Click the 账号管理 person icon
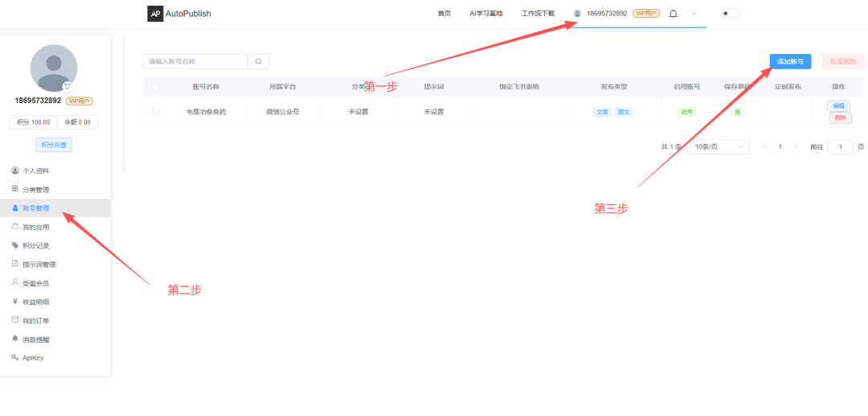 pos(15,208)
